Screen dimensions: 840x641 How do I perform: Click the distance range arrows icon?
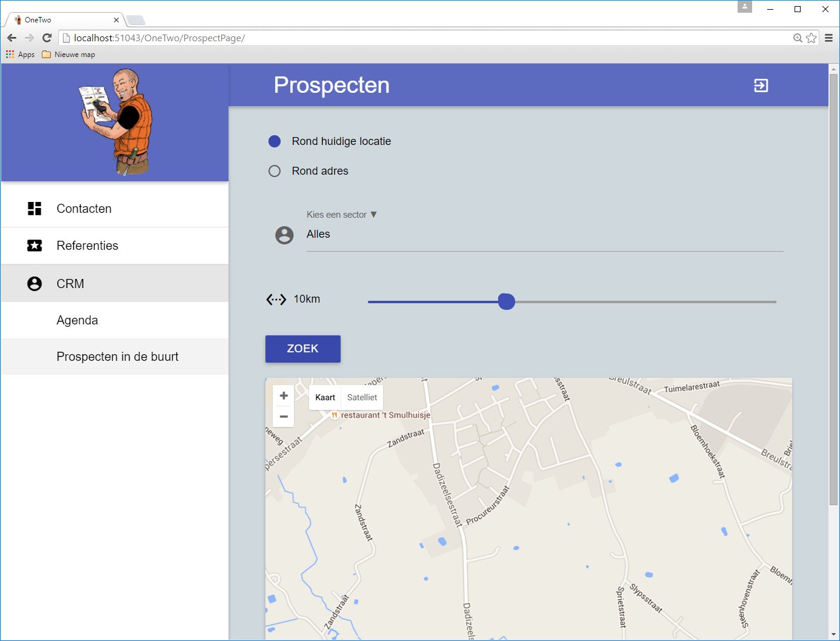click(276, 299)
